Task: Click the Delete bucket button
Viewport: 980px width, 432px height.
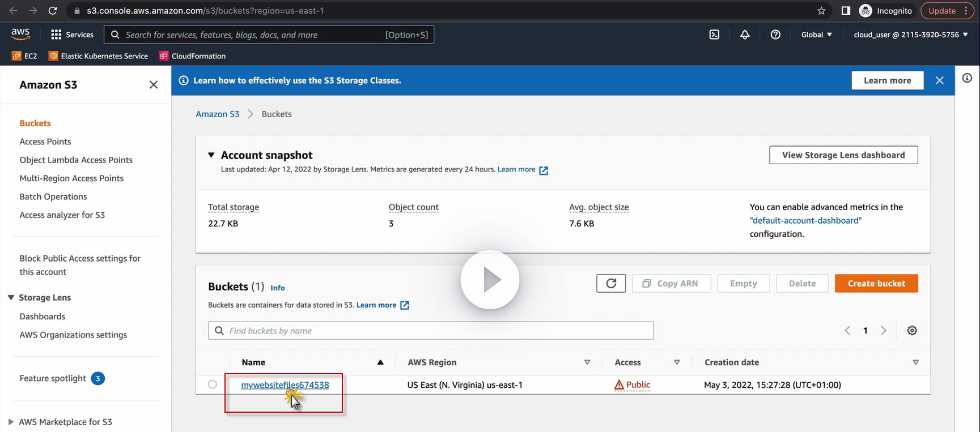Action: tap(803, 284)
